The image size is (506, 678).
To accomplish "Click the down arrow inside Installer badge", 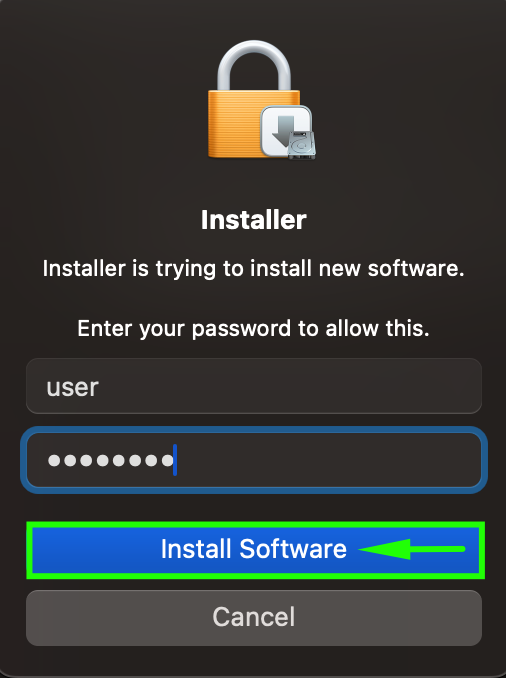I will (x=282, y=130).
